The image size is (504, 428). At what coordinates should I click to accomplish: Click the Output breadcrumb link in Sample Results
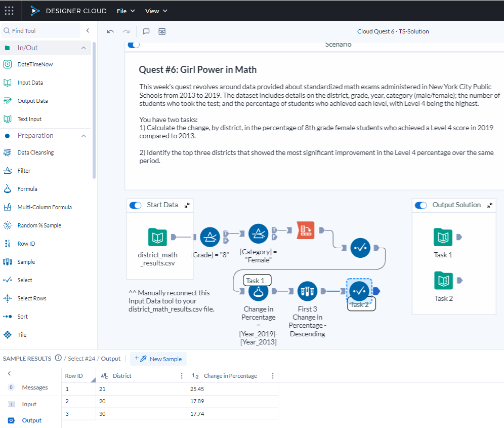(x=111, y=359)
